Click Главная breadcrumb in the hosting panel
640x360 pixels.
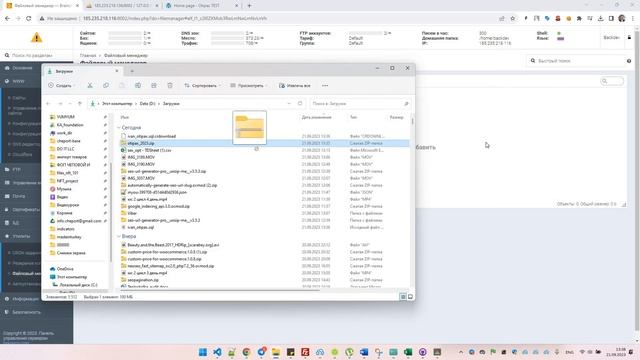coord(88,55)
